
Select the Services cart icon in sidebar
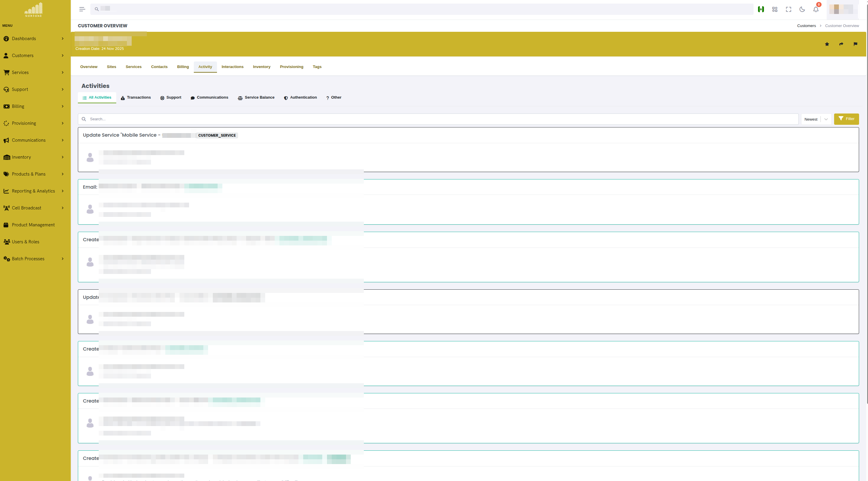pos(7,72)
